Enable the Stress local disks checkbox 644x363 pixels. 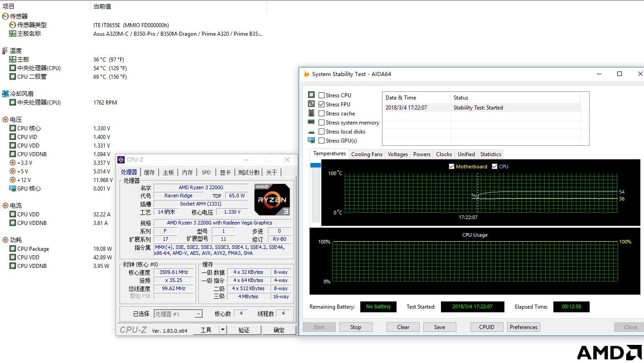point(321,131)
